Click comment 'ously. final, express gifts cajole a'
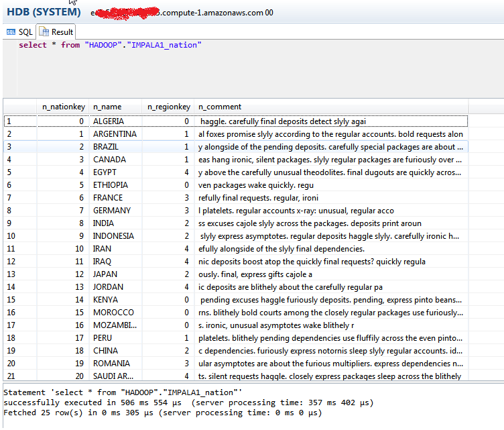Screen dimensions: 504x430 pyautogui.click(x=255, y=274)
